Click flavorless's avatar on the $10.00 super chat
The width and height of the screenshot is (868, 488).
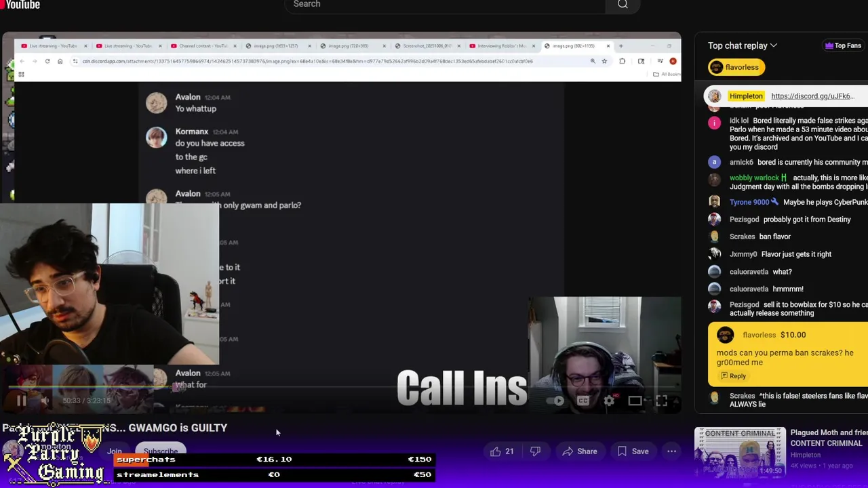coord(725,335)
